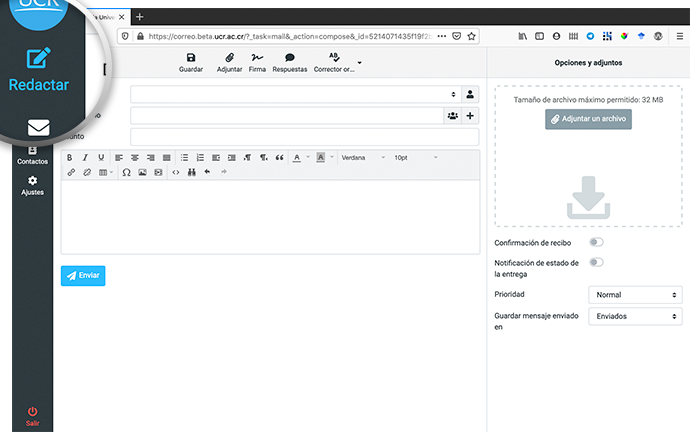Image resolution: width=700 pixels, height=446 pixels.
Task: Open the Prioridad dropdown
Action: click(634, 295)
